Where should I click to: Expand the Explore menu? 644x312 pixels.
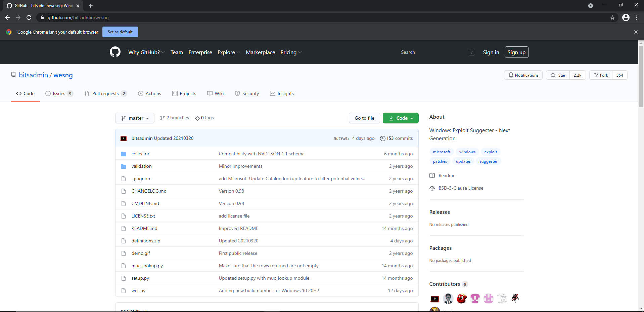point(229,52)
